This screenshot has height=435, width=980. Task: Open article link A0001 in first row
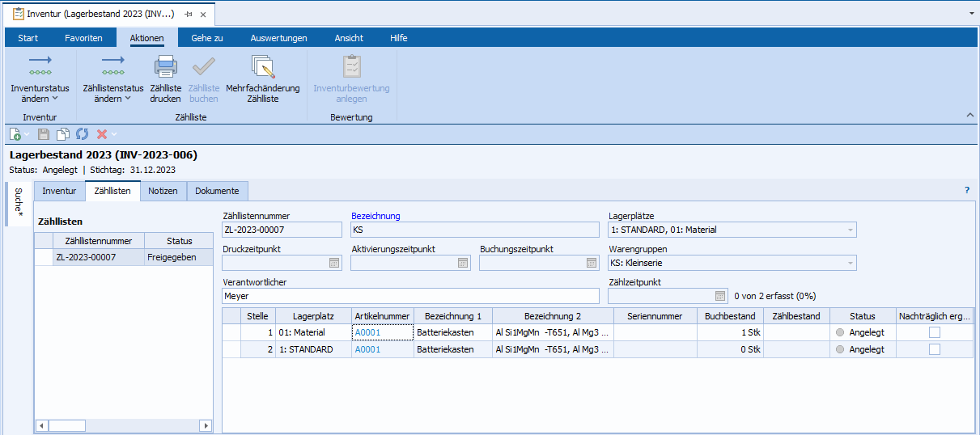[x=367, y=332]
